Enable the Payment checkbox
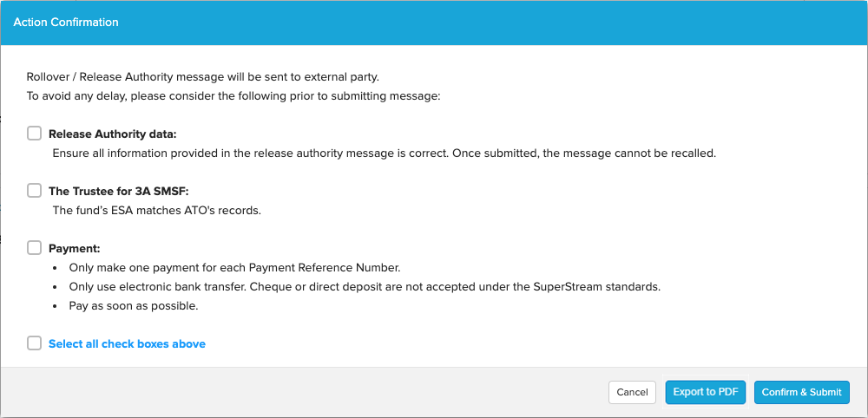Image resolution: width=868 pixels, height=418 pixels. pos(35,248)
